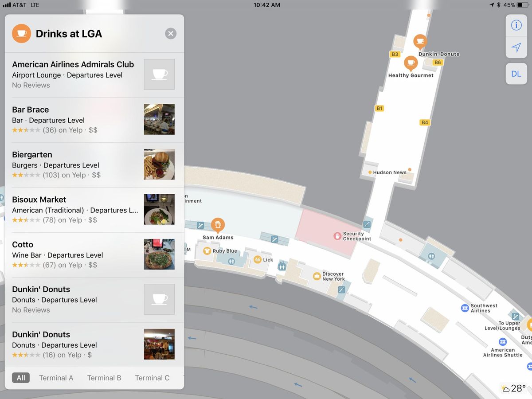Open Dunkin' Donuts listing with No Reviews
Screen dimensions: 532x399
click(x=94, y=300)
